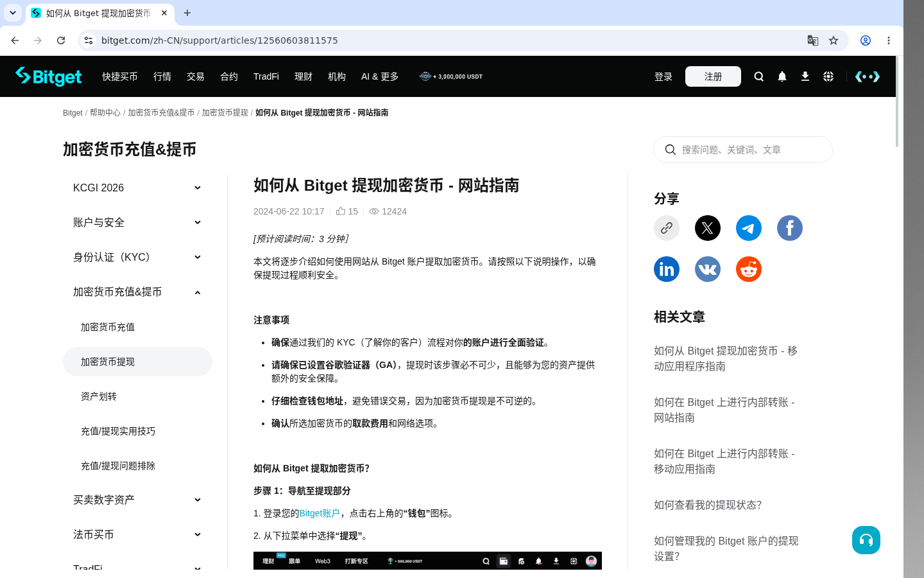Select 加密货币充值 in sidebar
Screen dimensions: 924x578
[x=137, y=327]
